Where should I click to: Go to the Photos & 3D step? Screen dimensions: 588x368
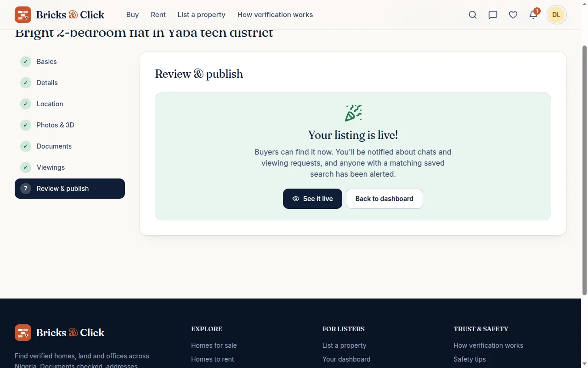(70, 125)
